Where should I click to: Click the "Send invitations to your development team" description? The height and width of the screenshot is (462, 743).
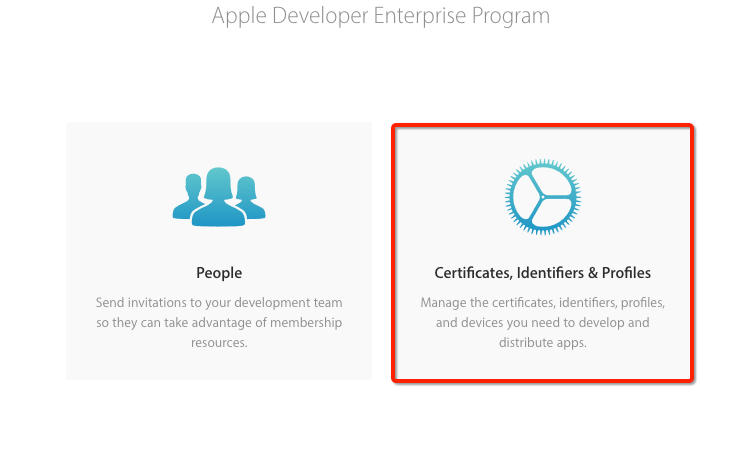(x=219, y=322)
